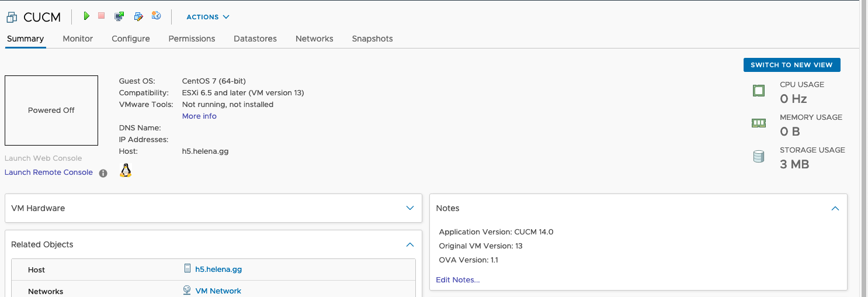This screenshot has height=297, width=868.
Task: Click the Powered Off console thumbnail
Action: point(51,110)
